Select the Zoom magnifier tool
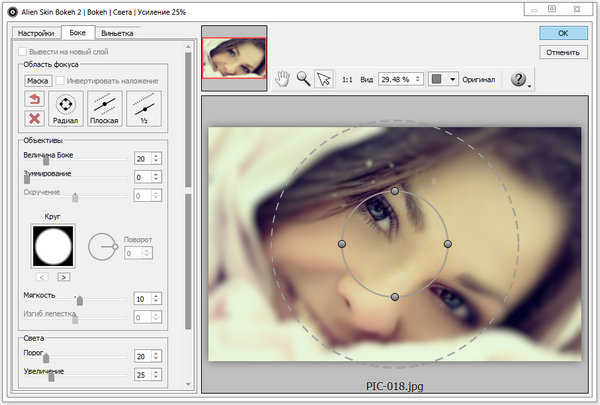This screenshot has width=600, height=405. point(304,80)
